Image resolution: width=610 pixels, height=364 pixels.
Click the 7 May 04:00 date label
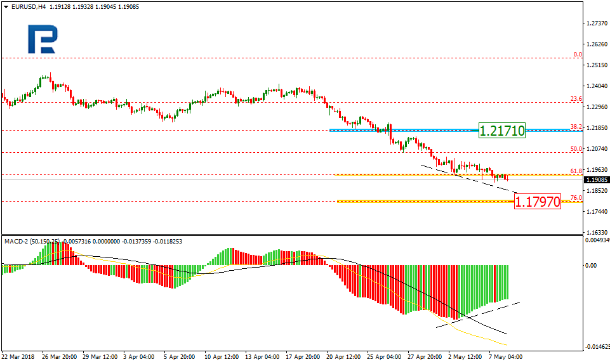click(505, 356)
